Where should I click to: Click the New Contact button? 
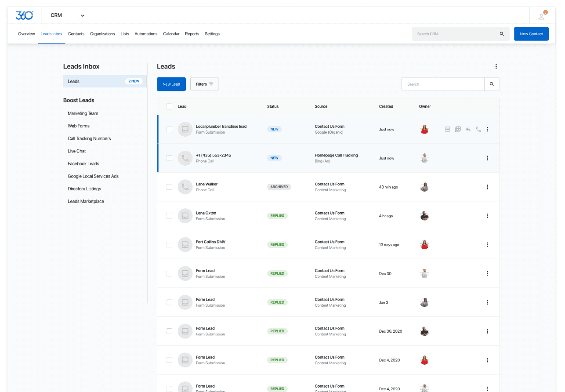pyautogui.click(x=531, y=34)
